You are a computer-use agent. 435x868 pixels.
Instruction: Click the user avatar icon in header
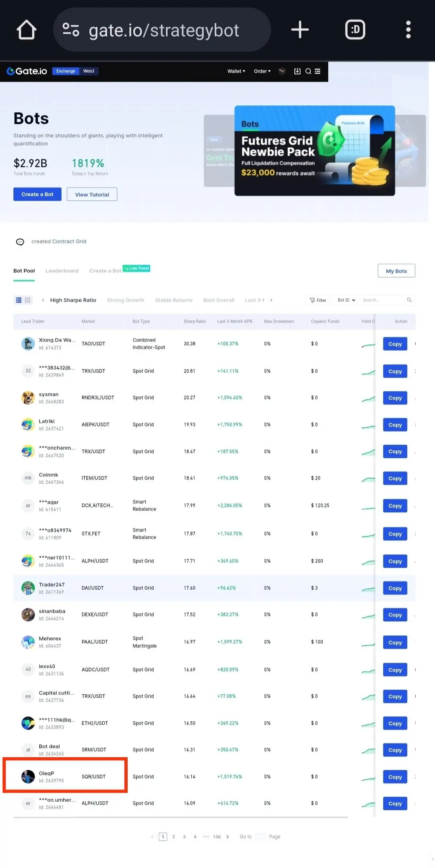(x=282, y=71)
